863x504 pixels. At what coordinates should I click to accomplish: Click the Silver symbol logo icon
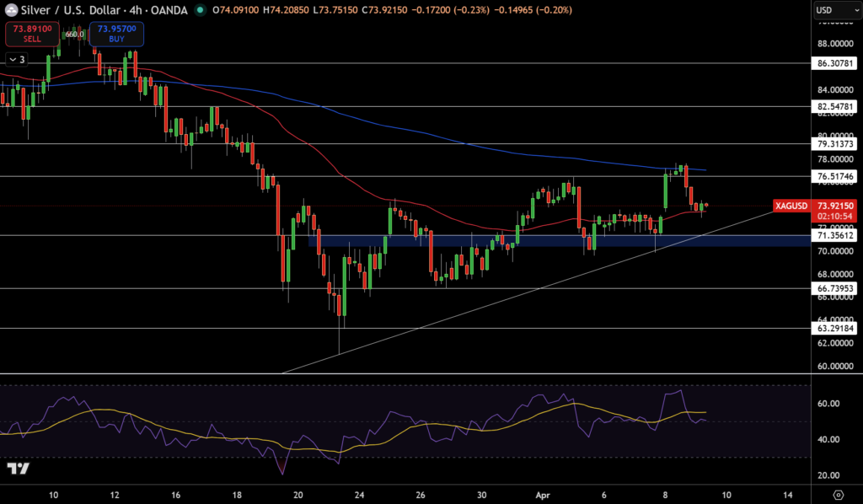coord(13,10)
